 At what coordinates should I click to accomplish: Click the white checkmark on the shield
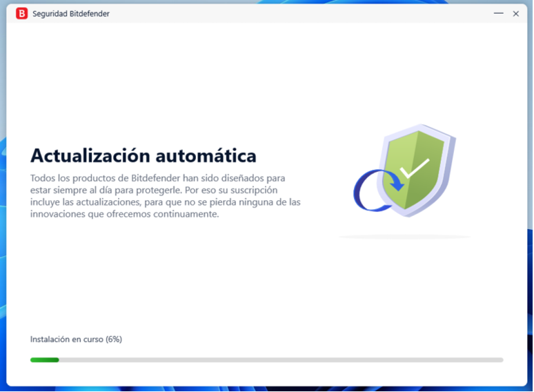[415, 168]
